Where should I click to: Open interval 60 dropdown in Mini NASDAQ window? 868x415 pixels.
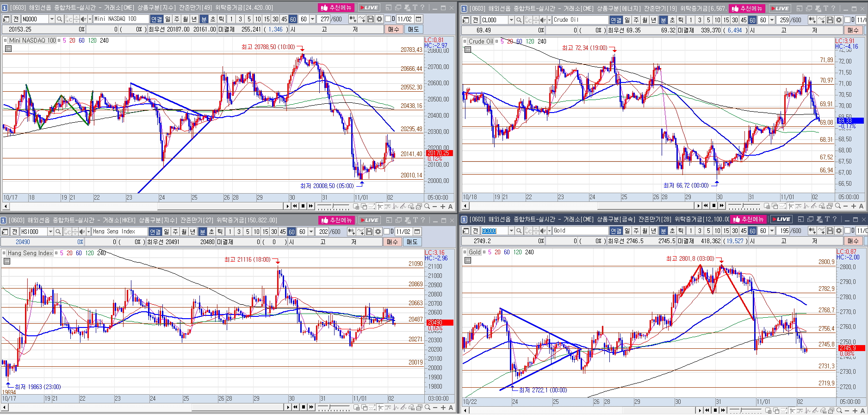(312, 19)
